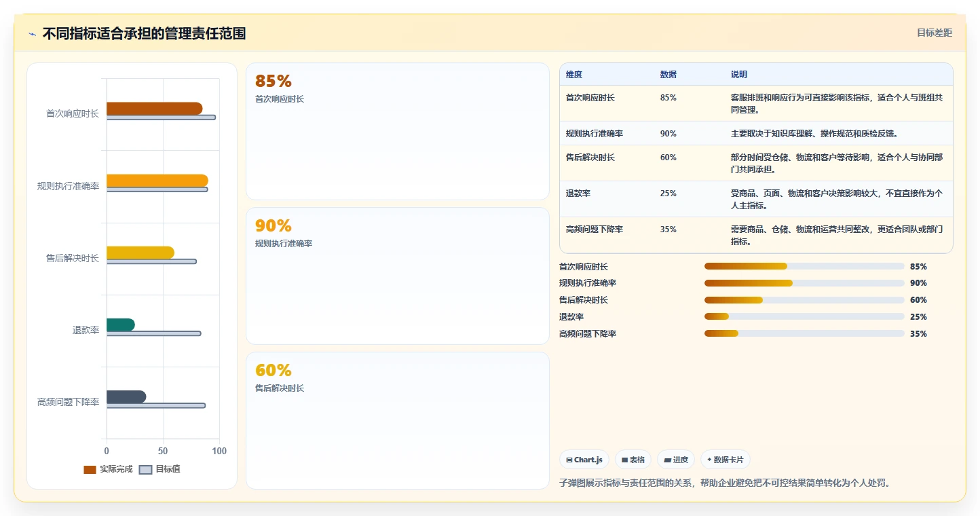980x516 pixels.
Task: Click the 进度 tag chip
Action: (x=676, y=460)
